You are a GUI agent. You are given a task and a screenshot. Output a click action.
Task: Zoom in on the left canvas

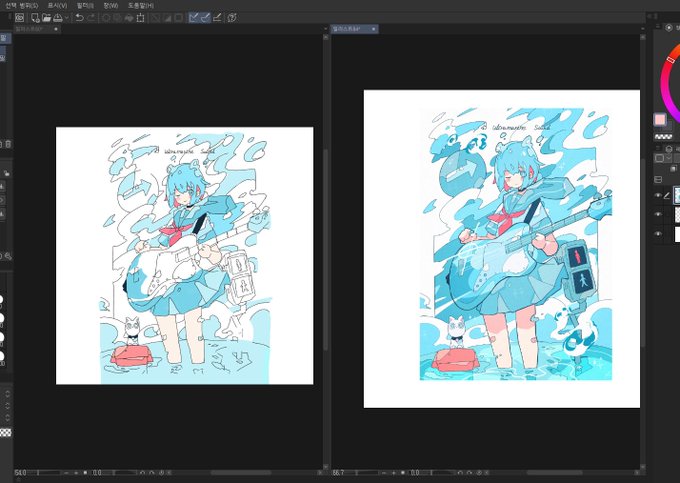point(75,473)
